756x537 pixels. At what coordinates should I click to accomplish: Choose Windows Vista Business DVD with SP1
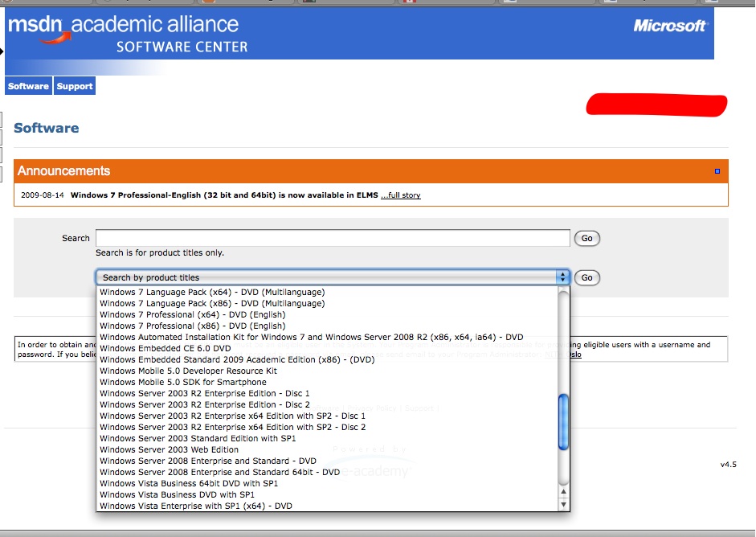[327, 494]
